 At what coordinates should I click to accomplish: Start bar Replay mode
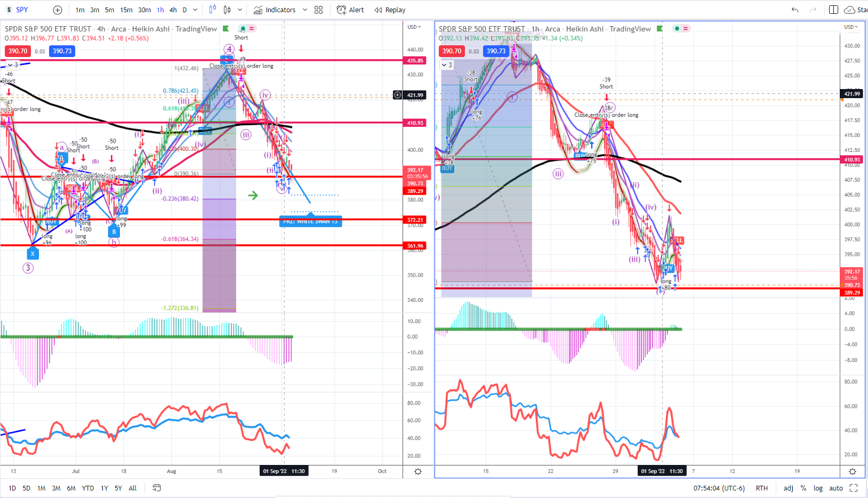point(390,10)
